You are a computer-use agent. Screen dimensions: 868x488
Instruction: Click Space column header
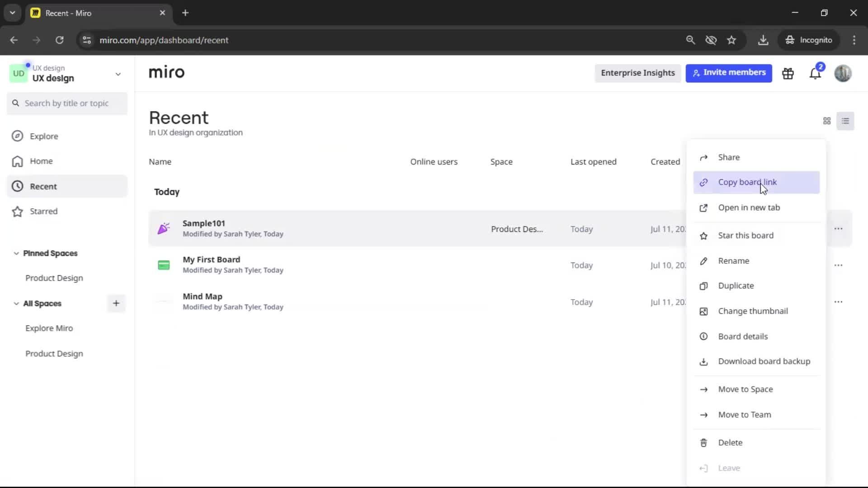tap(501, 162)
